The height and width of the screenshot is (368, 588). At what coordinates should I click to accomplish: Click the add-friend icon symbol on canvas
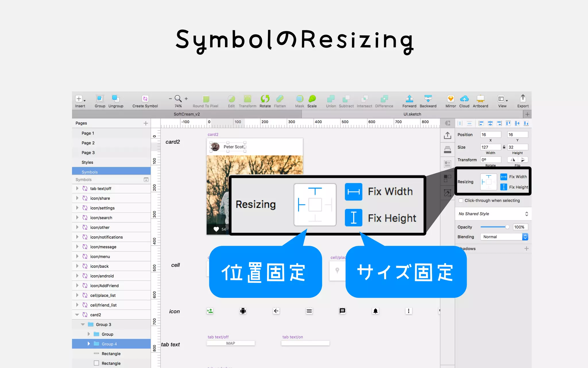coord(210,311)
